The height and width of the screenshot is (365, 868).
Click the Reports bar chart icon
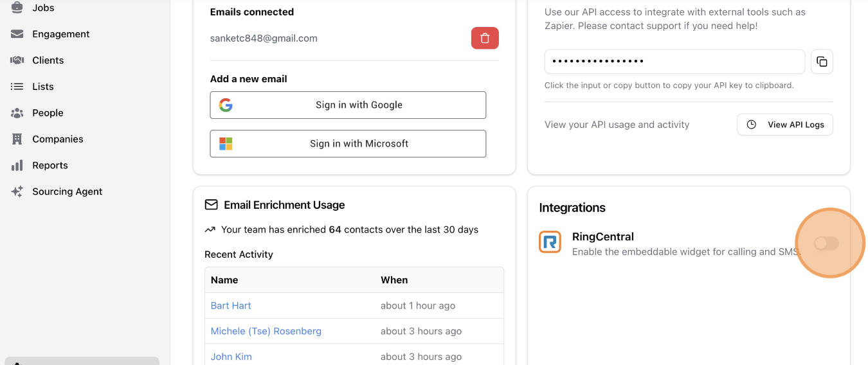17,166
